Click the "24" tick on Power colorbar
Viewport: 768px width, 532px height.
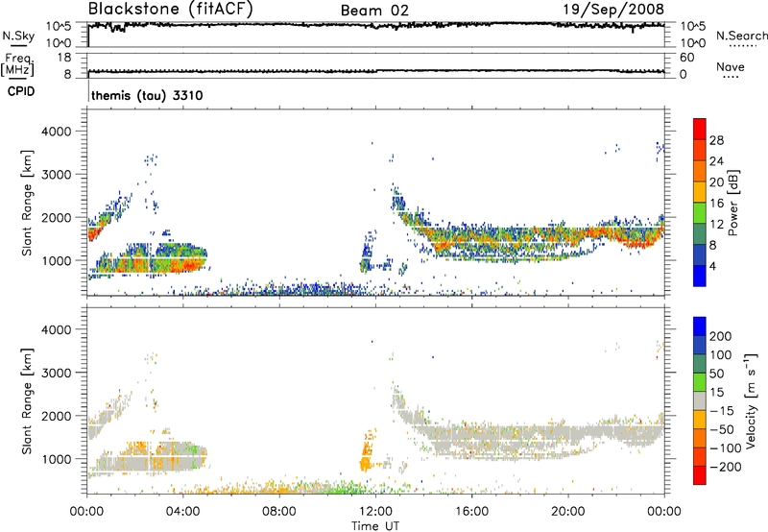[x=716, y=161]
